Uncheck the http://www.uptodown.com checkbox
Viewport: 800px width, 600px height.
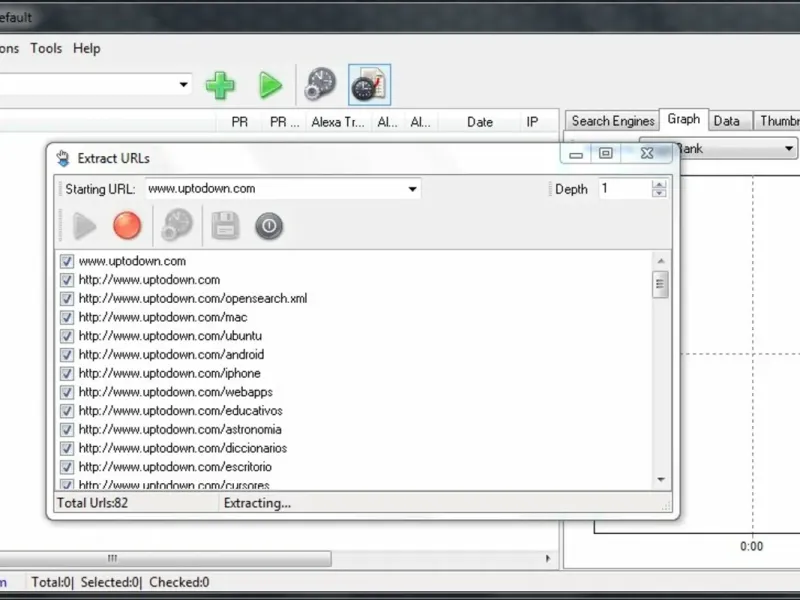66,280
